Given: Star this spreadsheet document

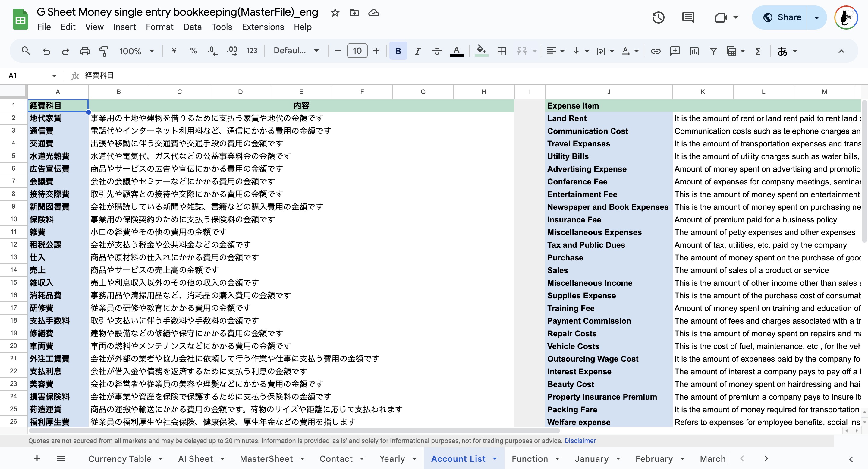Looking at the screenshot, I should 335,13.
